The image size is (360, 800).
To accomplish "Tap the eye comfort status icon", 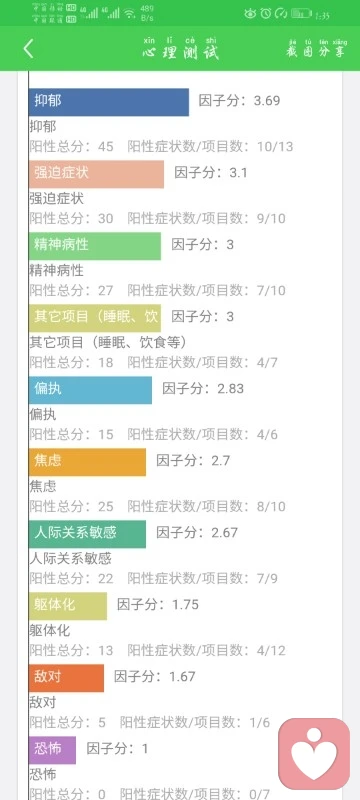I will tap(250, 14).
